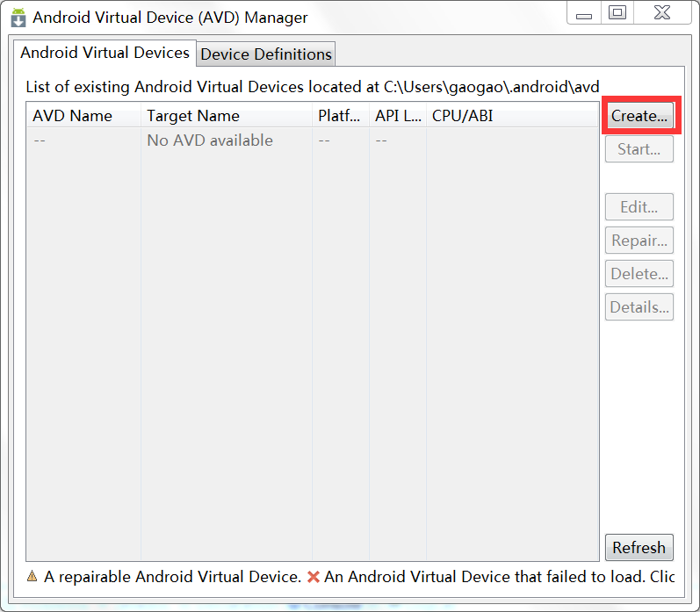This screenshot has height=612, width=700.
Task: Click the Delete... button
Action: [x=639, y=274]
